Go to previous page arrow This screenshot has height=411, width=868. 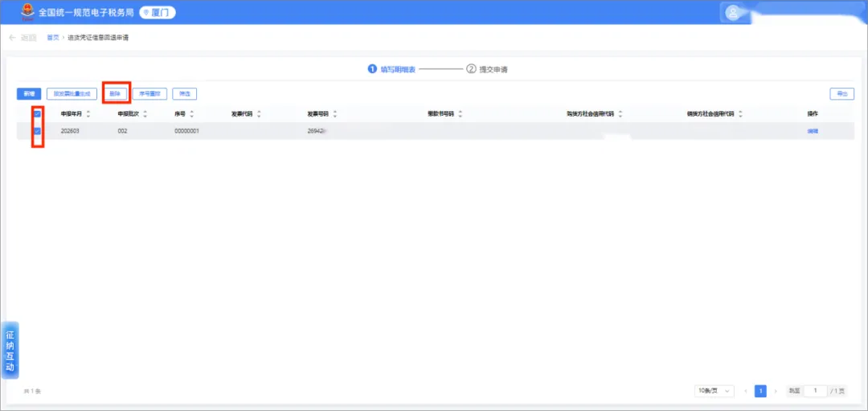click(746, 391)
